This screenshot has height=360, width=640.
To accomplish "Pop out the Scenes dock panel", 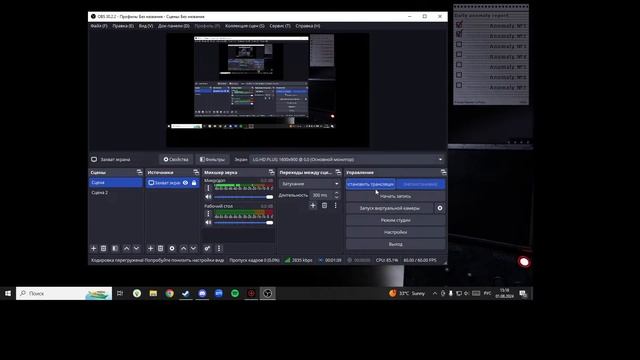I will click(140, 172).
